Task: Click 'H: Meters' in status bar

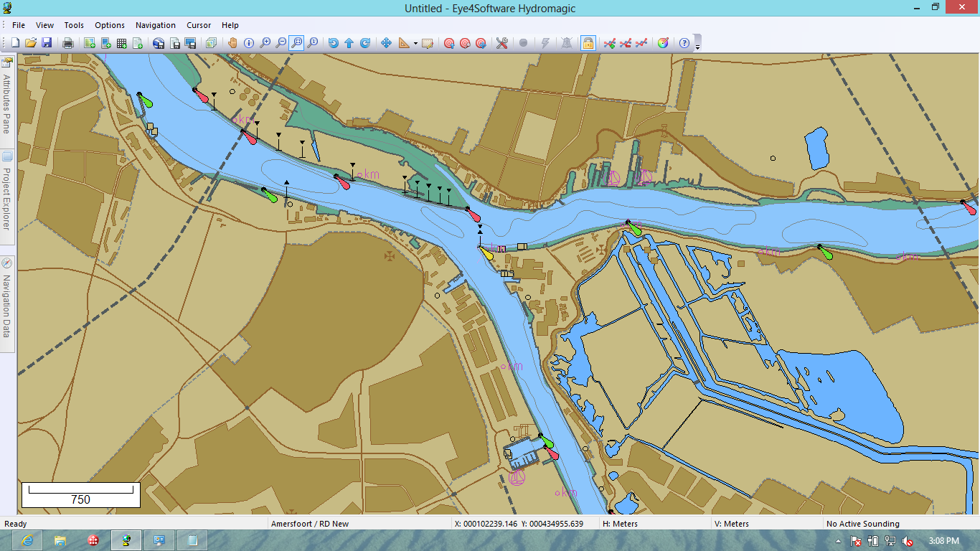Action: tap(620, 524)
